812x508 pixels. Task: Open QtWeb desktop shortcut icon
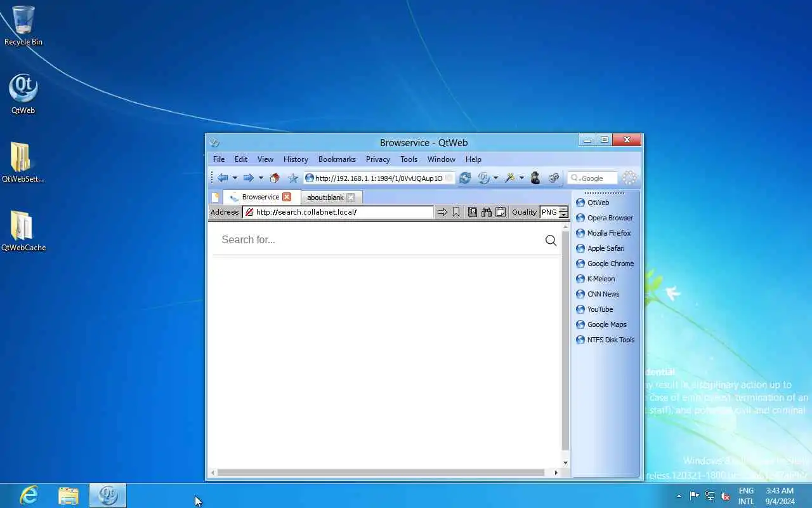coord(23,94)
